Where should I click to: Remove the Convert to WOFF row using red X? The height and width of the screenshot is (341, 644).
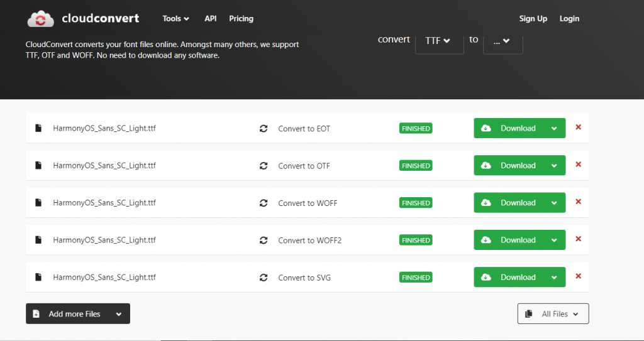tap(578, 202)
